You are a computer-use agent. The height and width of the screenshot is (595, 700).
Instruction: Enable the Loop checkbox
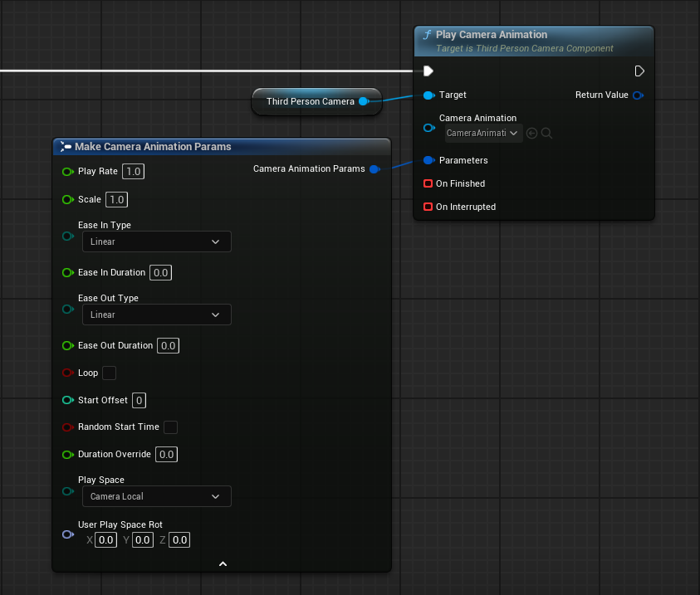[109, 373]
